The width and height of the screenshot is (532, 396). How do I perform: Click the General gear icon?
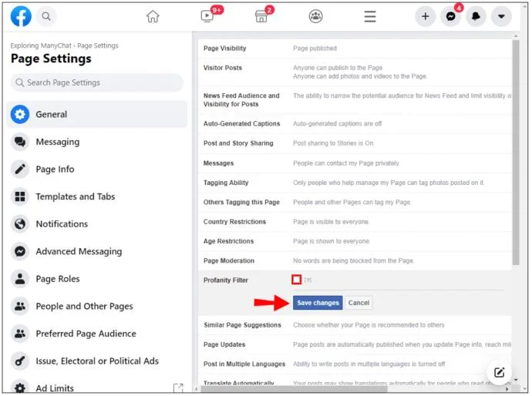tap(20, 114)
